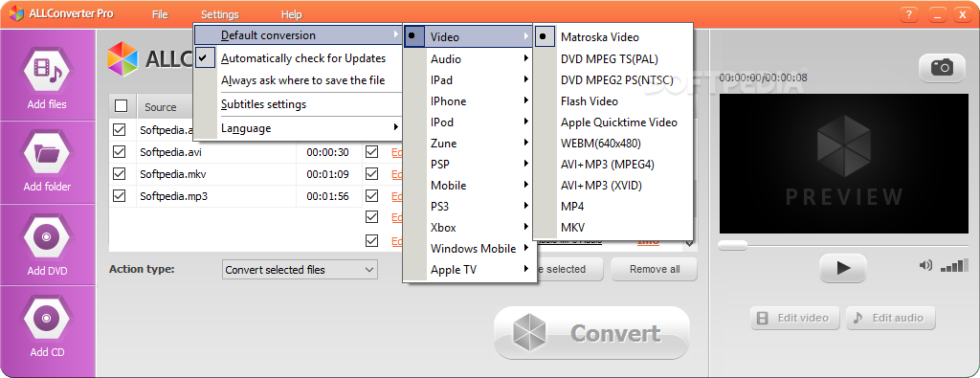Play the preview video

(843, 268)
